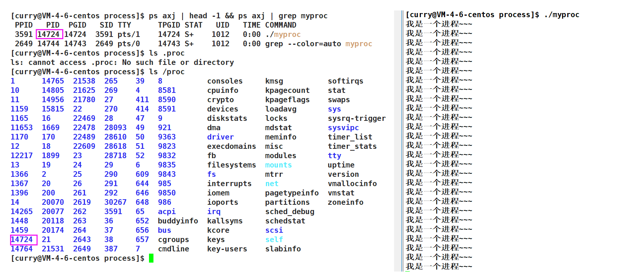This screenshot has height=279, width=644.
Task: Click the 'softirqs' file name
Action: tap(345, 81)
